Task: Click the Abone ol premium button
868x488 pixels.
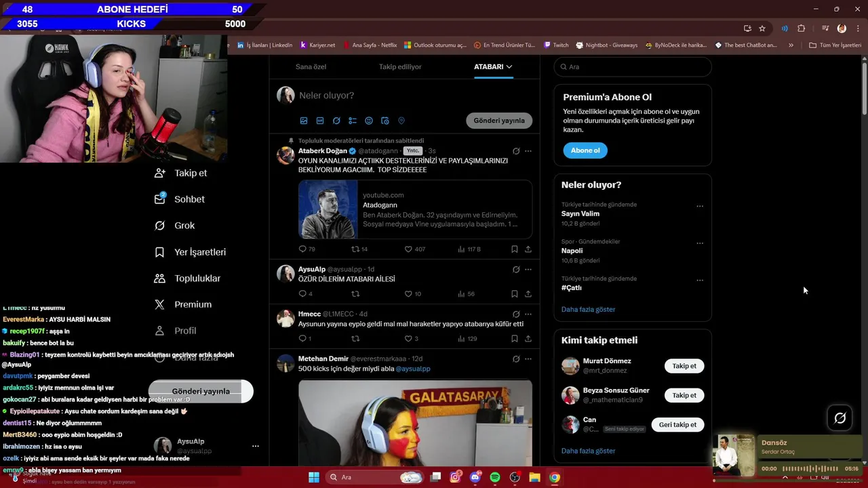Action: coord(585,150)
